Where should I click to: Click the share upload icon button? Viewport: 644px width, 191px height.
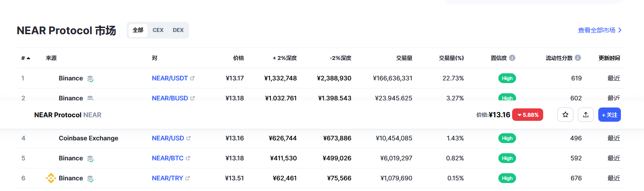coord(586,115)
